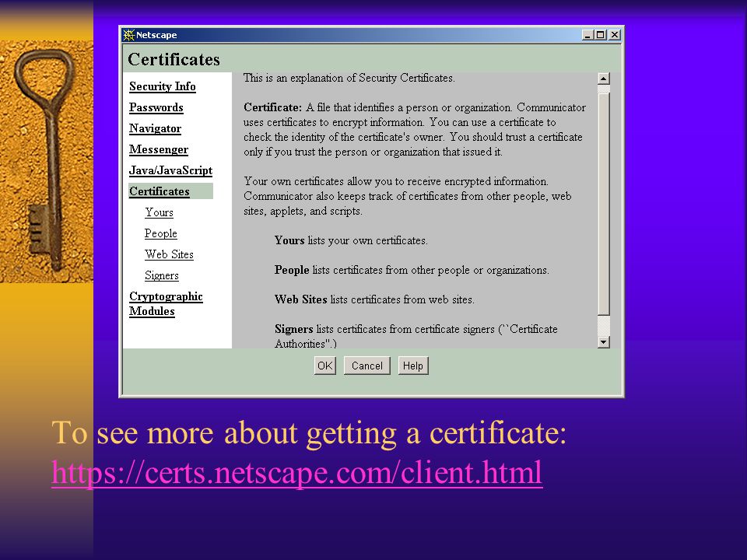Click the scrollbar down arrow

[x=604, y=342]
